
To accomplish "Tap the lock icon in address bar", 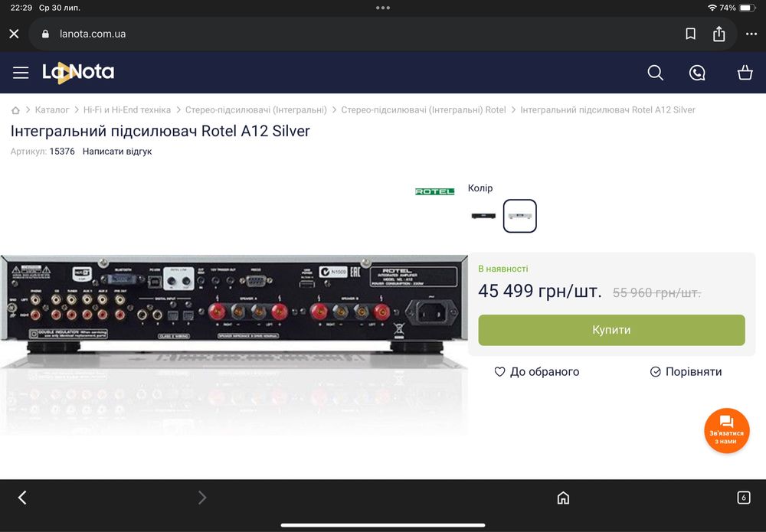I will coord(45,34).
